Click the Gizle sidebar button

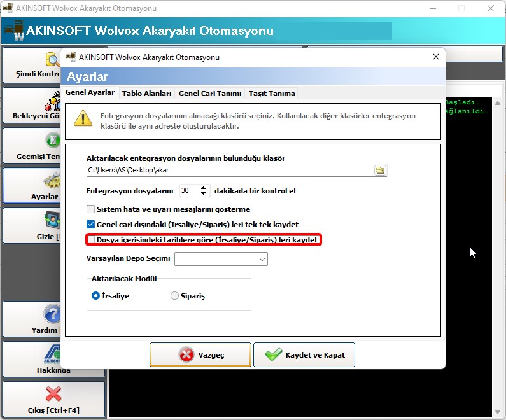click(x=32, y=226)
